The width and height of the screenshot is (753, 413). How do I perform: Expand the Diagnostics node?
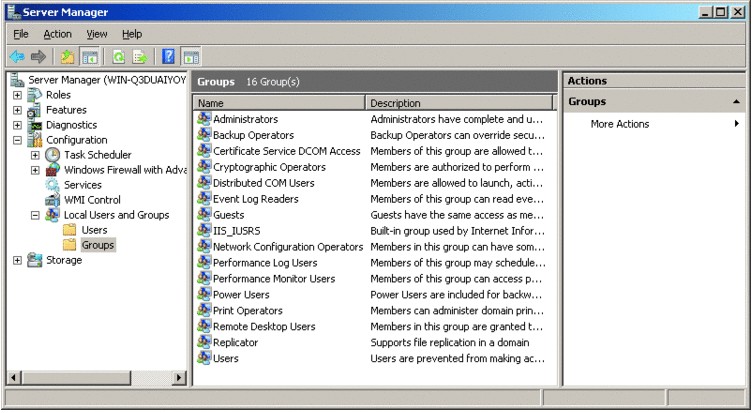click(17, 125)
